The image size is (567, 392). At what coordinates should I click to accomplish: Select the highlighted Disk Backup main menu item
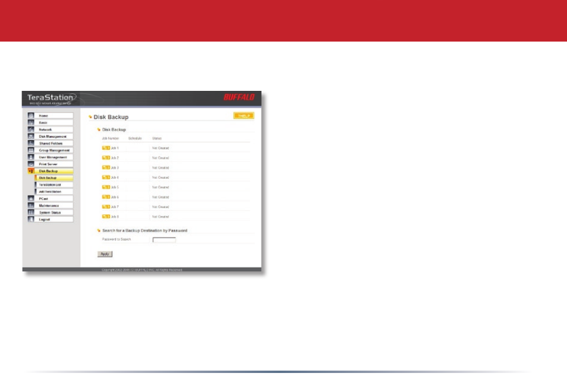(54, 171)
